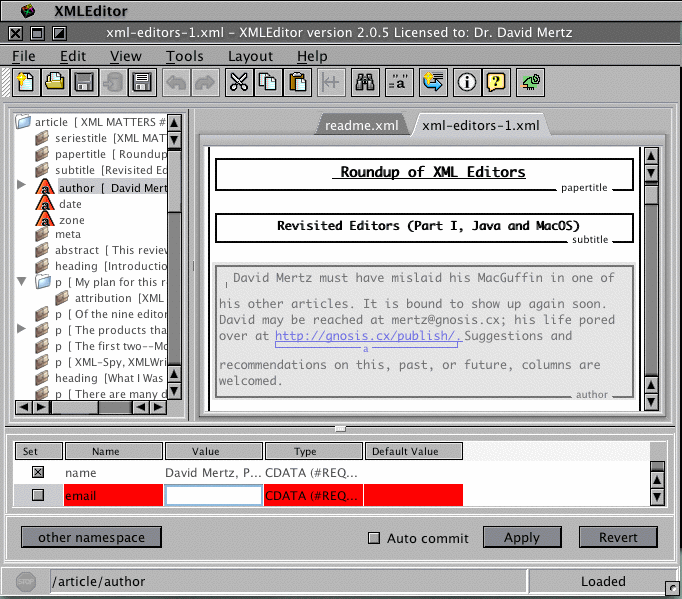The width and height of the screenshot is (682, 599).
Task: Click the Type column header
Action: [x=314, y=451]
